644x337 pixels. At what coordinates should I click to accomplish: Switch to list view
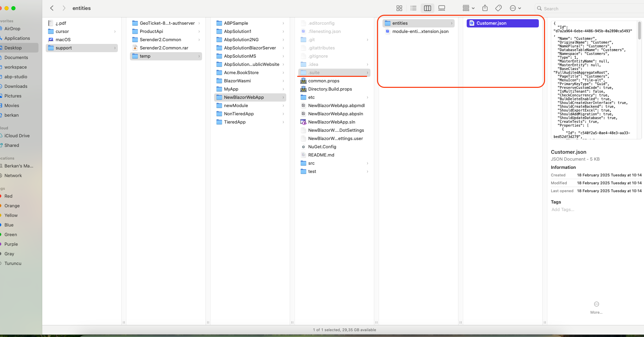pos(413,8)
